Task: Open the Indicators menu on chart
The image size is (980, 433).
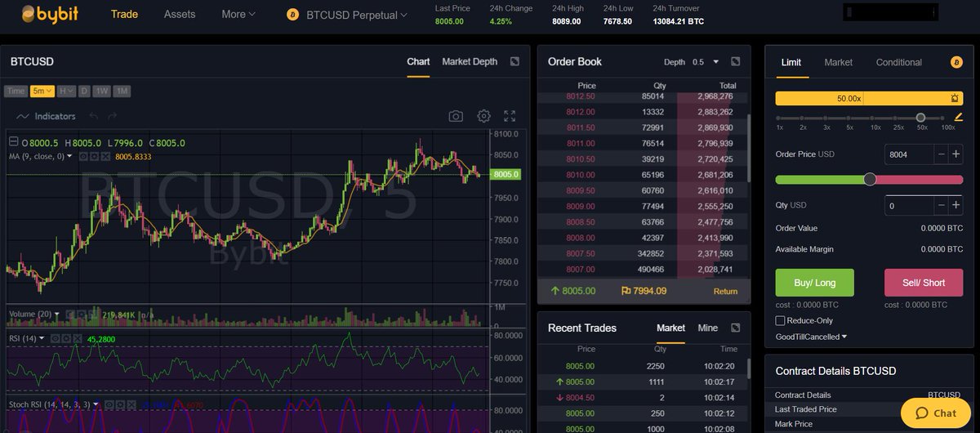Action: point(47,117)
